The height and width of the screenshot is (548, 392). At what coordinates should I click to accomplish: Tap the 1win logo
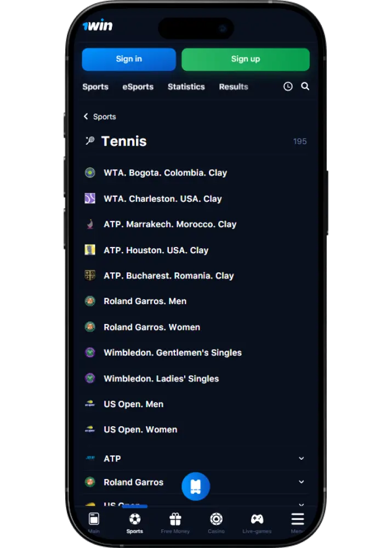pos(98,25)
